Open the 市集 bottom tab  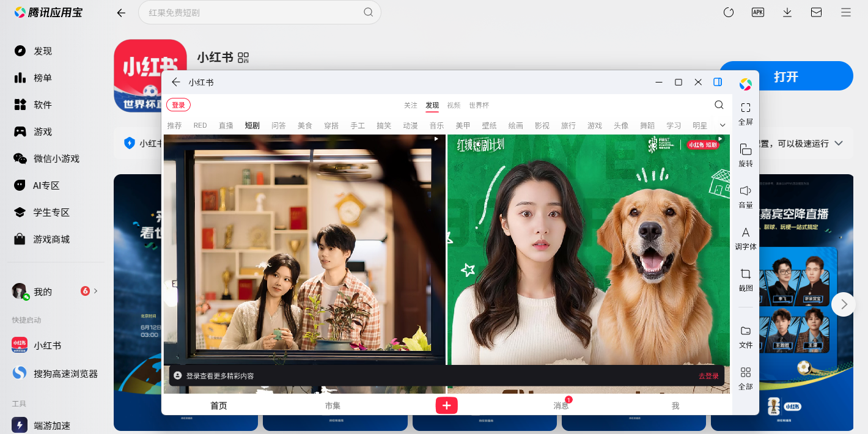pos(333,405)
